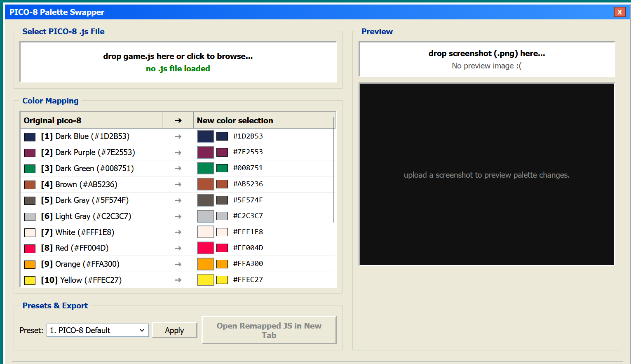Viewport: 631px width, 364px height.
Task: Select the '[9] Orange (#FFA300)' label
Action: [80, 264]
